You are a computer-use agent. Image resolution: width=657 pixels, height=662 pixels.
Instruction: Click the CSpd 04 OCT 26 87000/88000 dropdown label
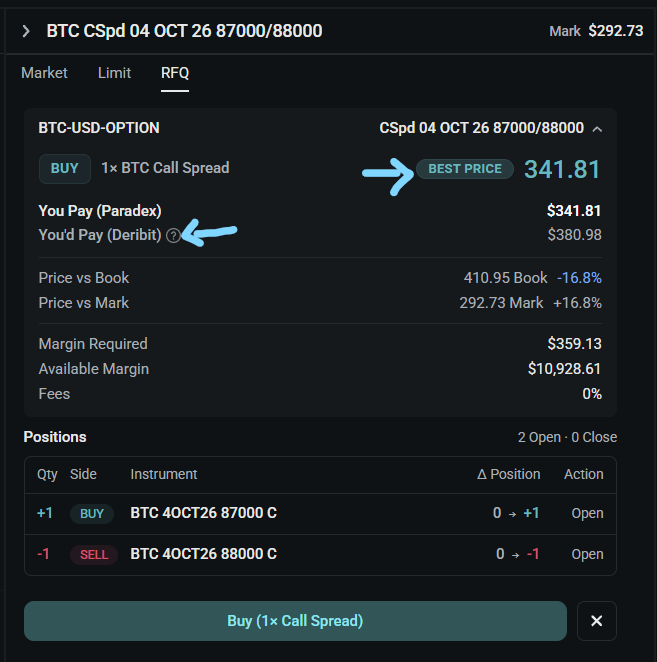(x=481, y=128)
